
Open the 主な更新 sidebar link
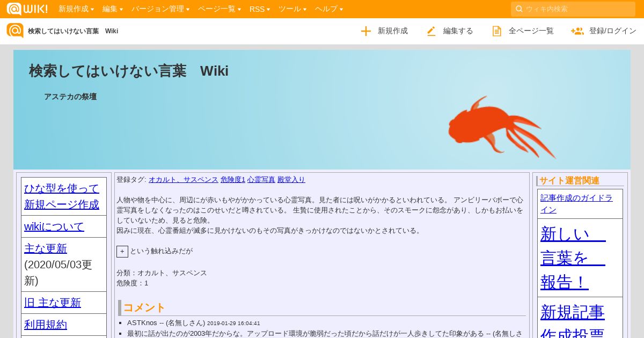tap(46, 248)
